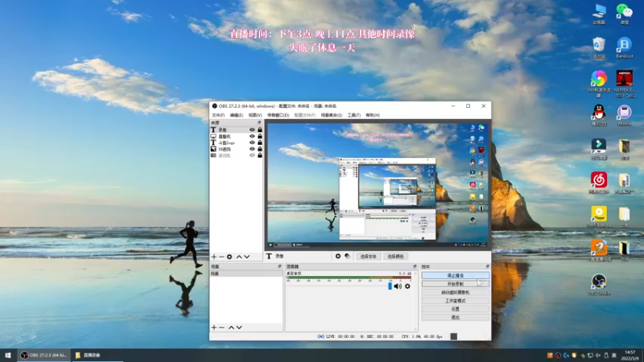Image resolution: width=644 pixels, height=362 pixels.
Task: Unlock the Logo text source
Action: point(259,142)
